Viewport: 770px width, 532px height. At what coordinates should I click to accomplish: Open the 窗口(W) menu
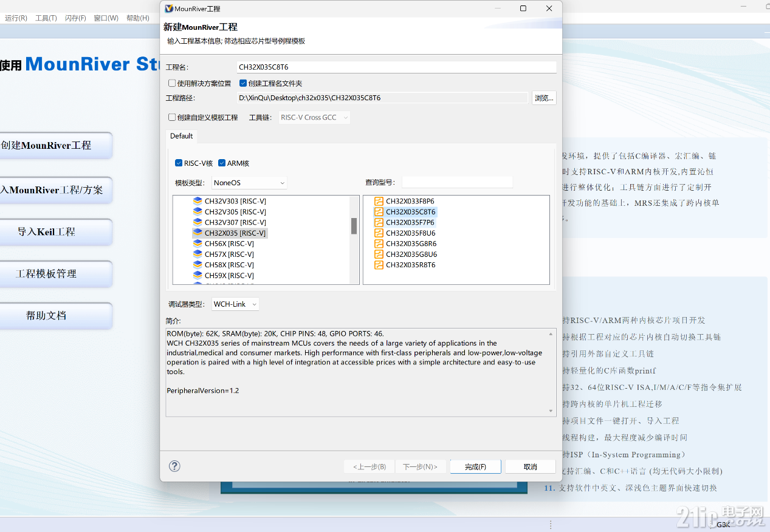(106, 18)
